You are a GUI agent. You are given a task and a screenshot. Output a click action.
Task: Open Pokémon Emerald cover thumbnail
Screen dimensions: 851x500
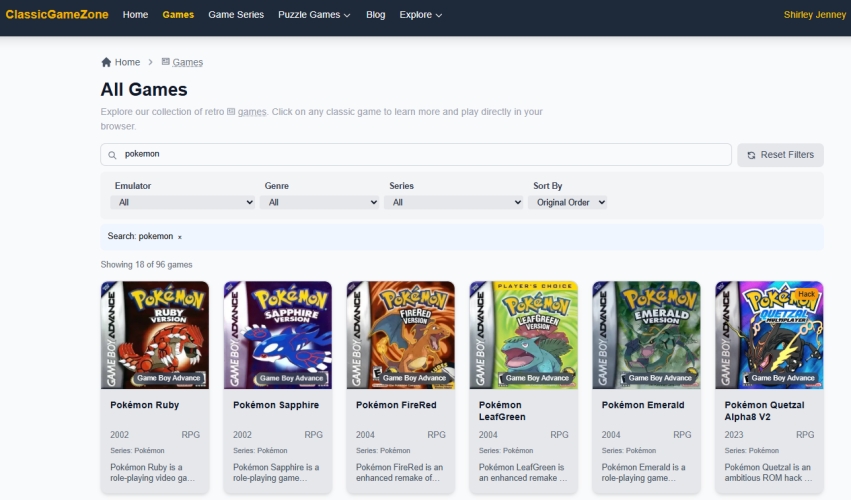click(x=646, y=335)
